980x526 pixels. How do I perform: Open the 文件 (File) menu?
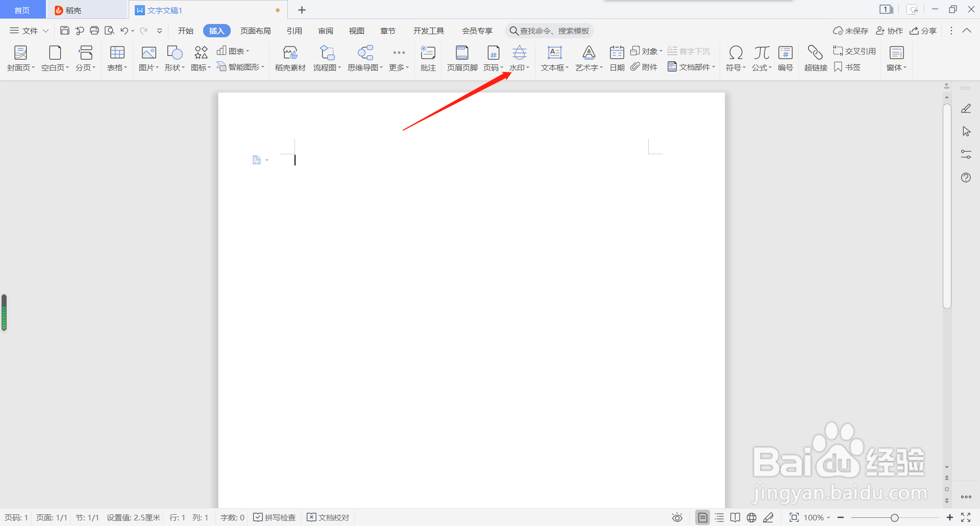pyautogui.click(x=29, y=31)
